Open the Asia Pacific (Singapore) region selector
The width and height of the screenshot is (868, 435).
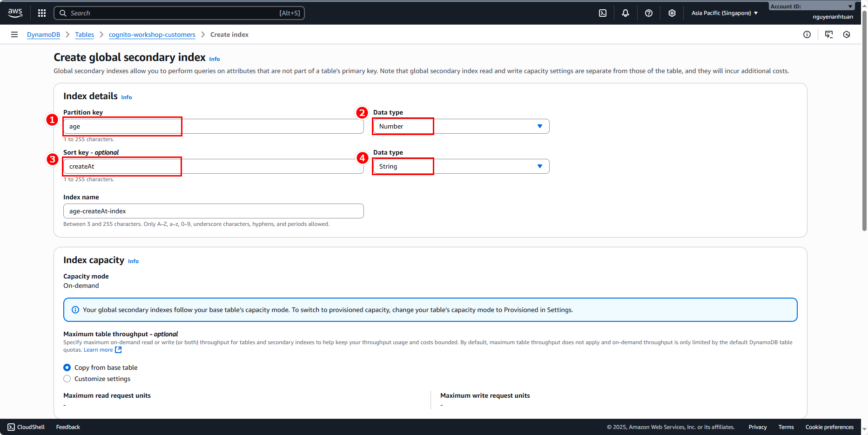(724, 13)
